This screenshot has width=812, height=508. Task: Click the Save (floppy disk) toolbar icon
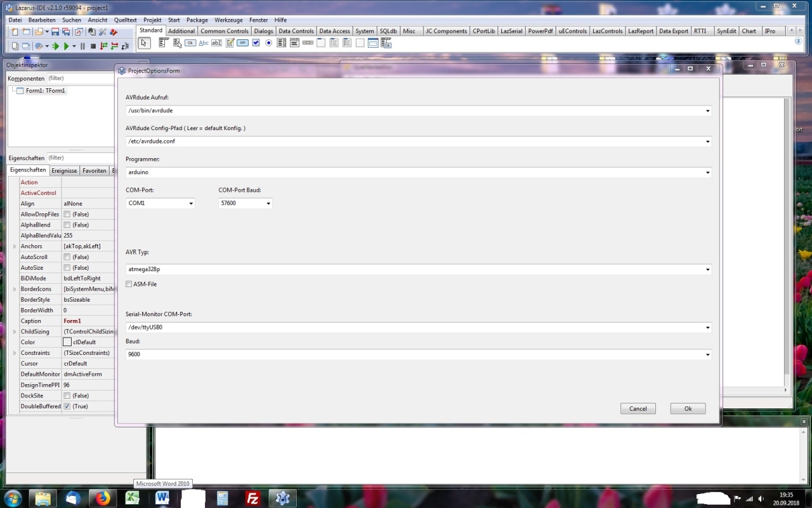tap(55, 31)
